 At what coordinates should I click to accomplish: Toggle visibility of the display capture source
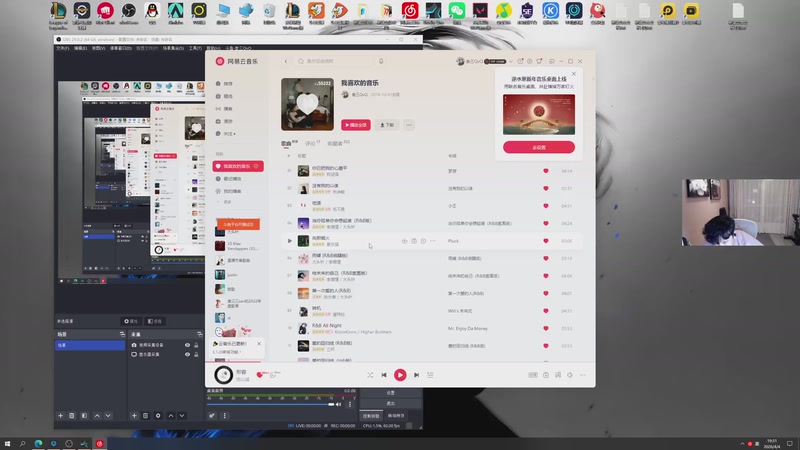coord(187,354)
